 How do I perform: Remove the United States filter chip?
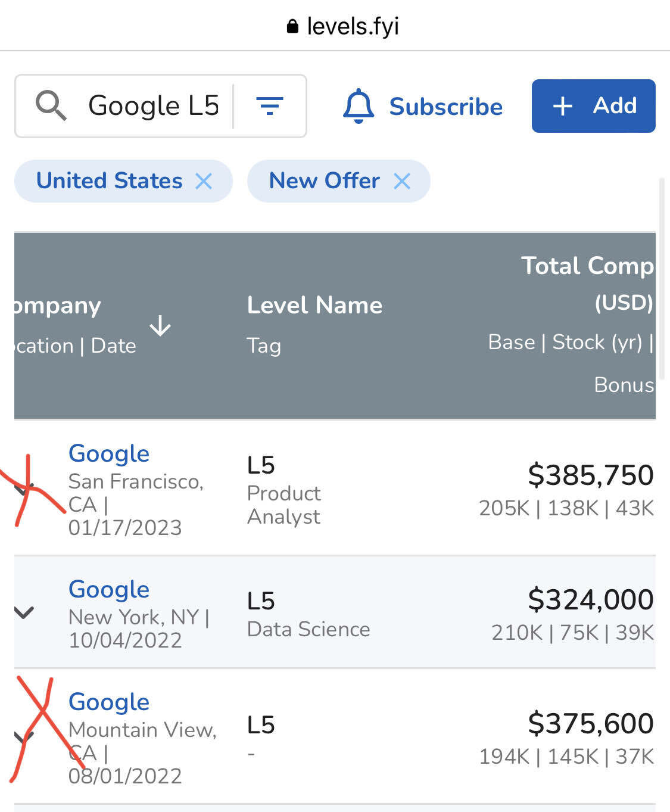pyautogui.click(x=204, y=181)
